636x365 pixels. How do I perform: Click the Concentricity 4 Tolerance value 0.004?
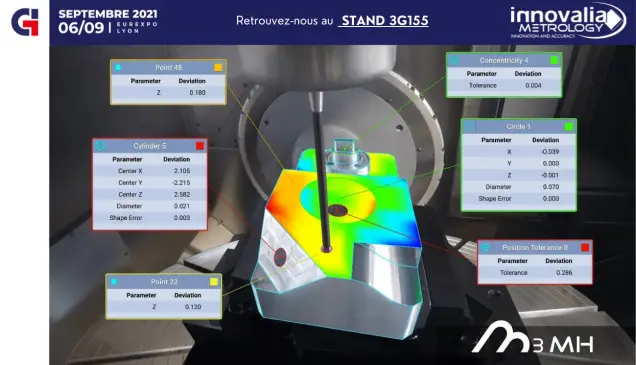tap(533, 85)
